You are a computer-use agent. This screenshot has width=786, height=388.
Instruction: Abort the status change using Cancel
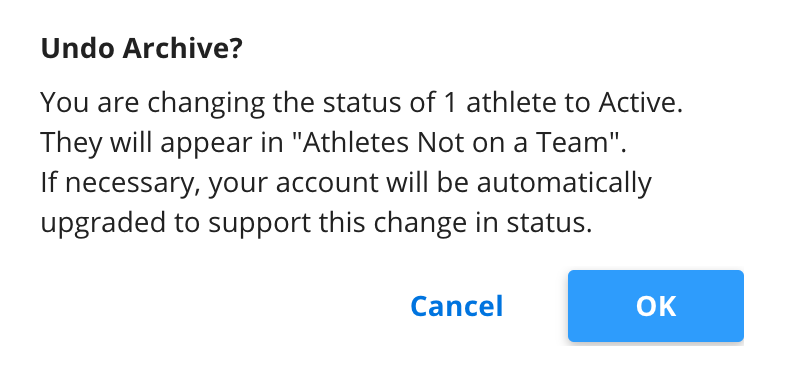[x=456, y=306]
